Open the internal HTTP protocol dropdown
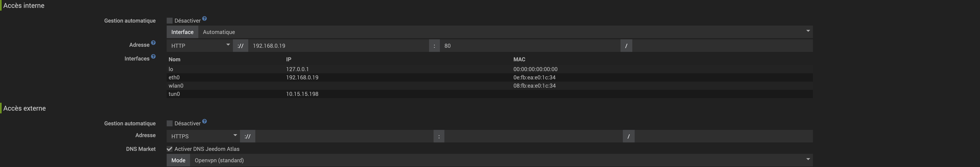Viewport: 980px width, 167px height. click(x=200, y=46)
